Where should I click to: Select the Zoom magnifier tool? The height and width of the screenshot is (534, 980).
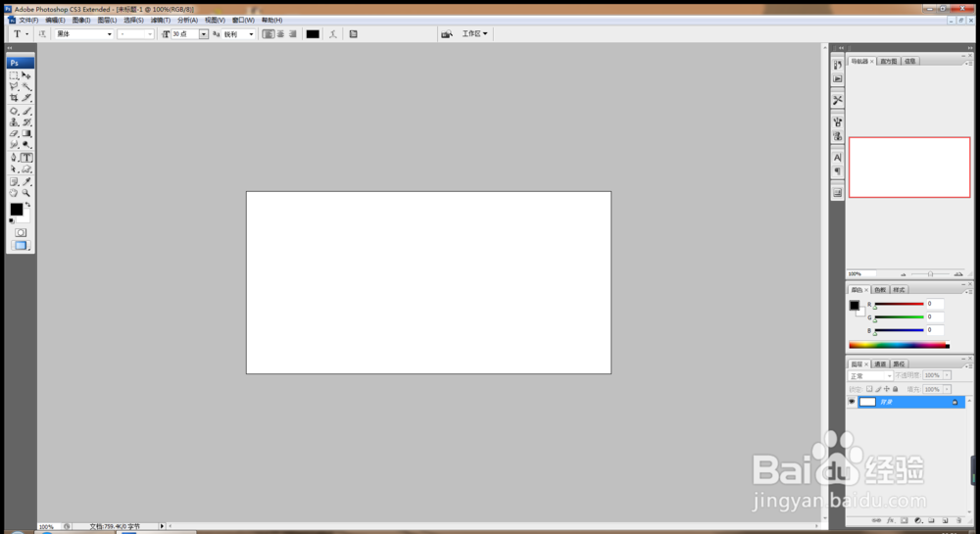click(26, 193)
